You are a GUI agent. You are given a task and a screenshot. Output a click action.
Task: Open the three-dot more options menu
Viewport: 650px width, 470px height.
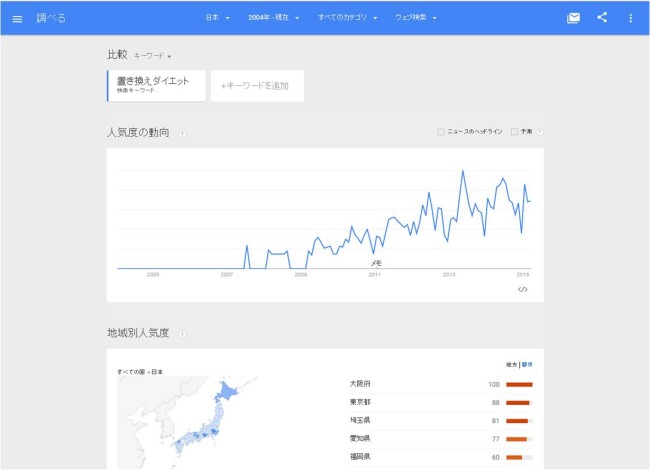(630, 18)
